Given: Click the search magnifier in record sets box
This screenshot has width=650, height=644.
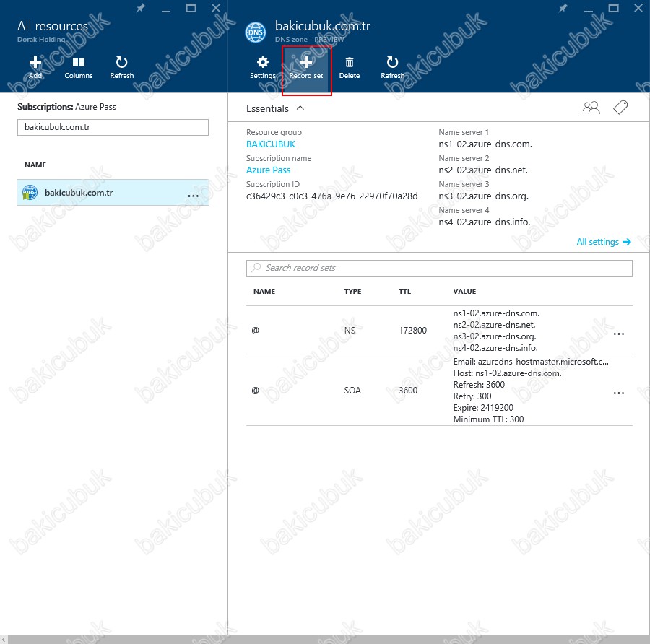Looking at the screenshot, I should (256, 268).
